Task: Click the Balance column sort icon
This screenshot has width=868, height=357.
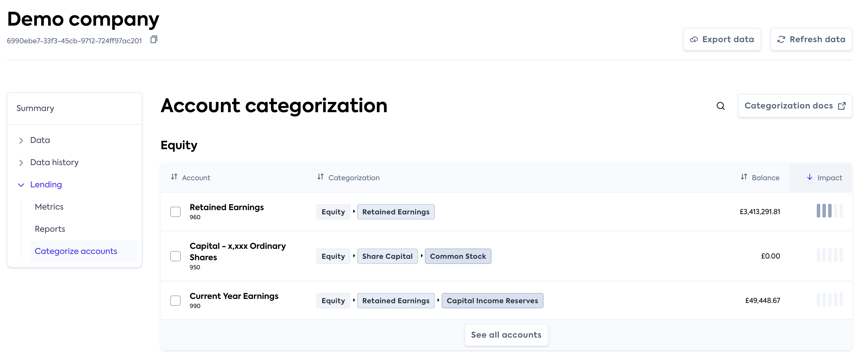Action: click(743, 177)
